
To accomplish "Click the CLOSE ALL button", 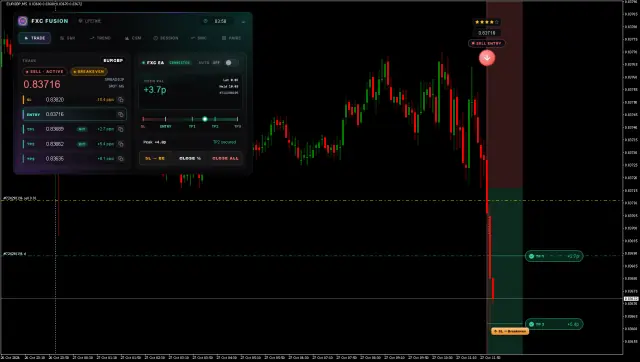I will coord(225,158).
